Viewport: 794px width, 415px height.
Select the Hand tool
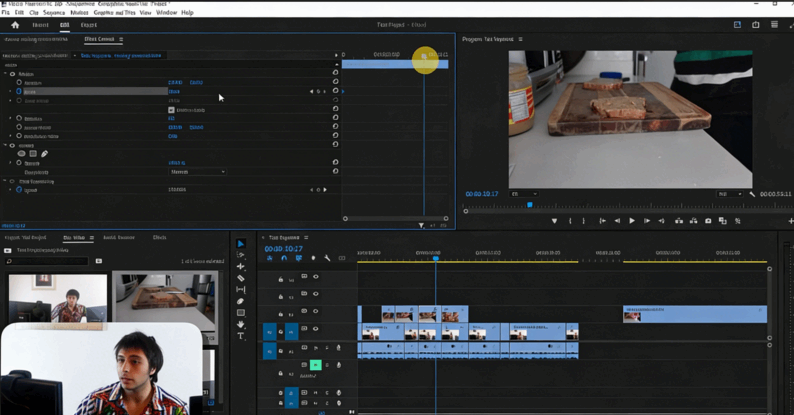(240, 324)
